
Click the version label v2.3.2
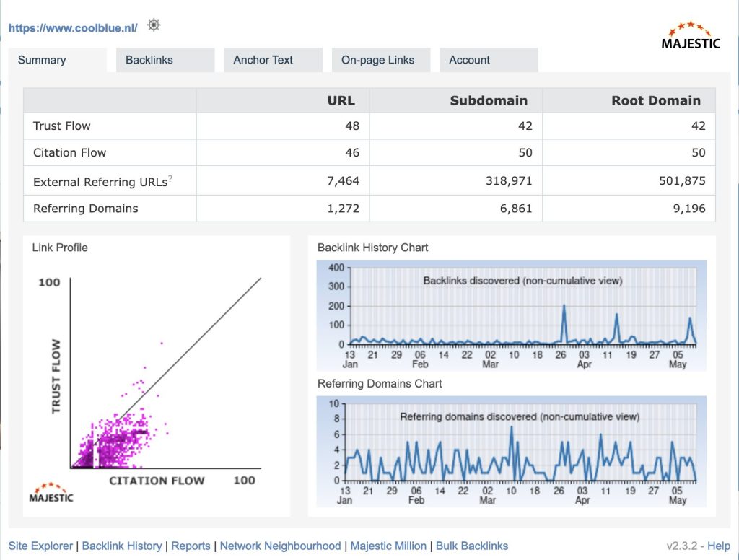[x=681, y=546]
